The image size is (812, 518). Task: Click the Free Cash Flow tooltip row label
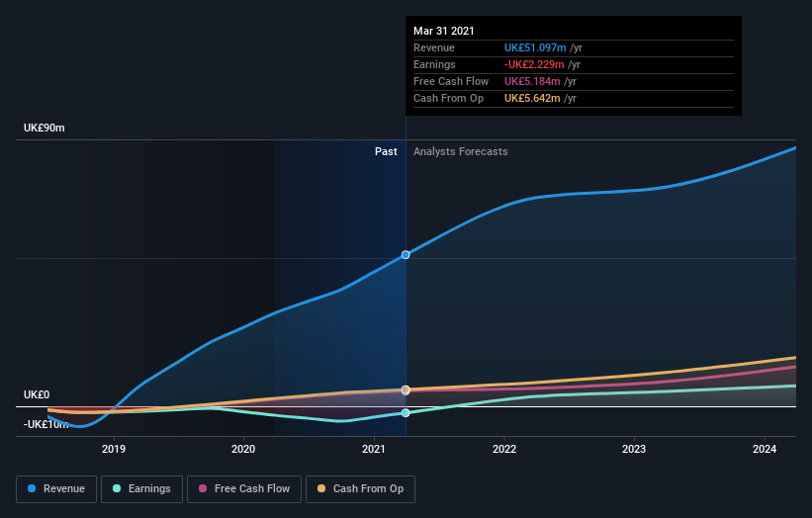[x=451, y=81]
